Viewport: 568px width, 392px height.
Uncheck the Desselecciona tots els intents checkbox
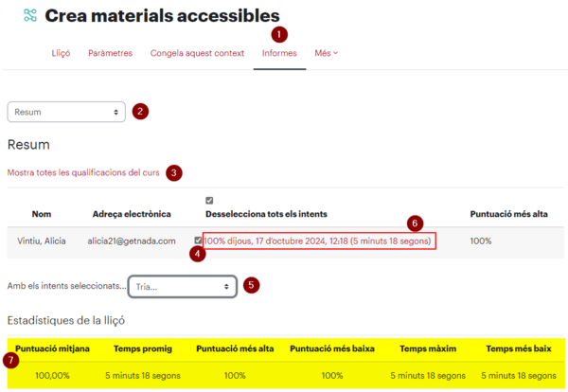[x=209, y=201]
